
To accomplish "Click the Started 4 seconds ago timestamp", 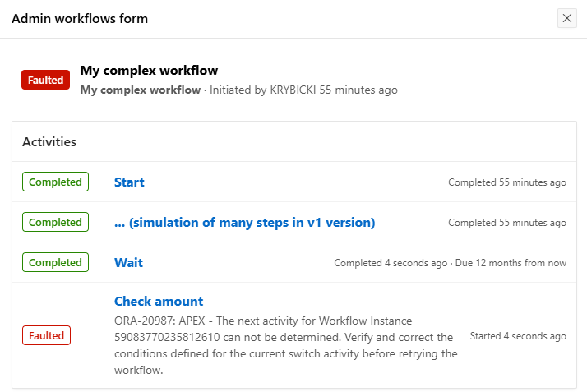I will [x=518, y=336].
